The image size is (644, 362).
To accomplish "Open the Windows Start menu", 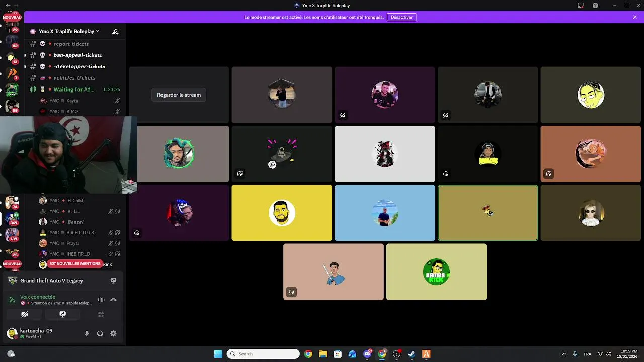I will (218, 354).
